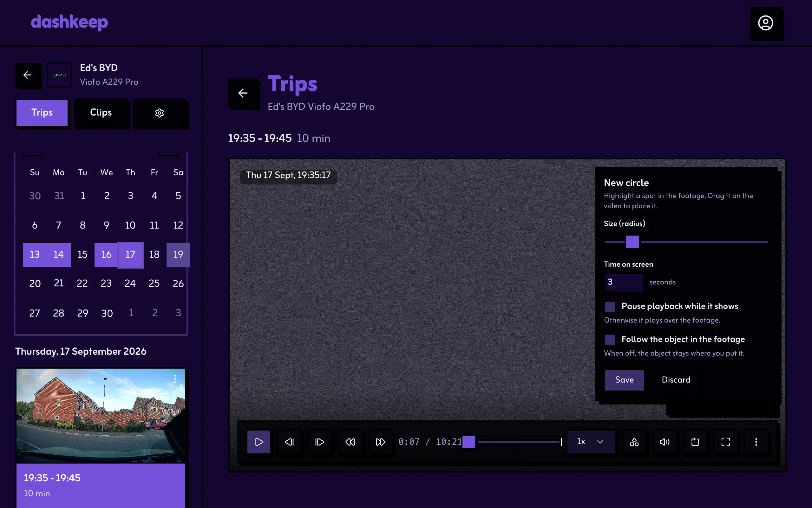Open the trip card three-dot menu
The width and height of the screenshot is (812, 508).
(175, 379)
